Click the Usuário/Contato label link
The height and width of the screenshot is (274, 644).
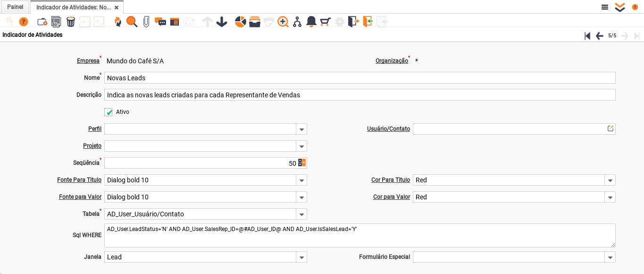click(388, 129)
